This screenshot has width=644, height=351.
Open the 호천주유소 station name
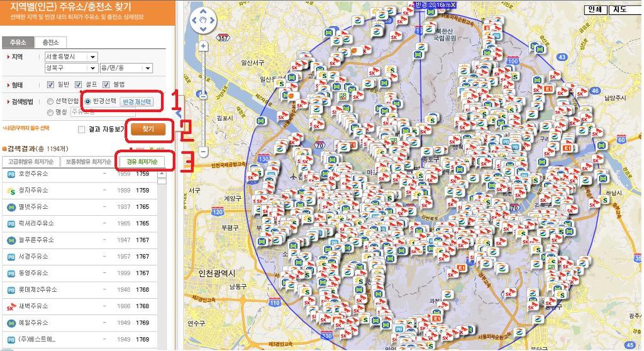(33, 174)
